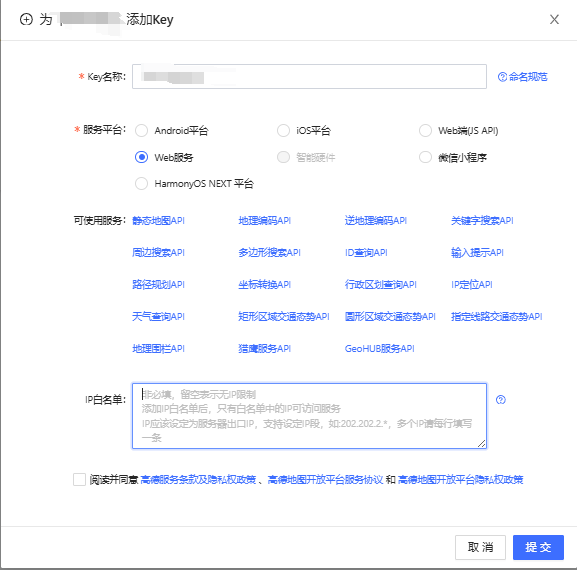Select the Android平台 radio button

point(142,130)
